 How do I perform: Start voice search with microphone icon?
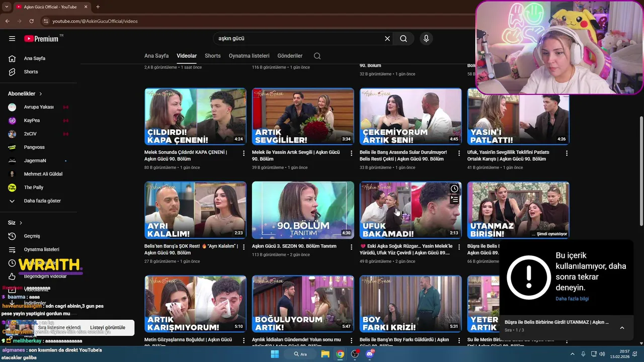pyautogui.click(x=426, y=39)
